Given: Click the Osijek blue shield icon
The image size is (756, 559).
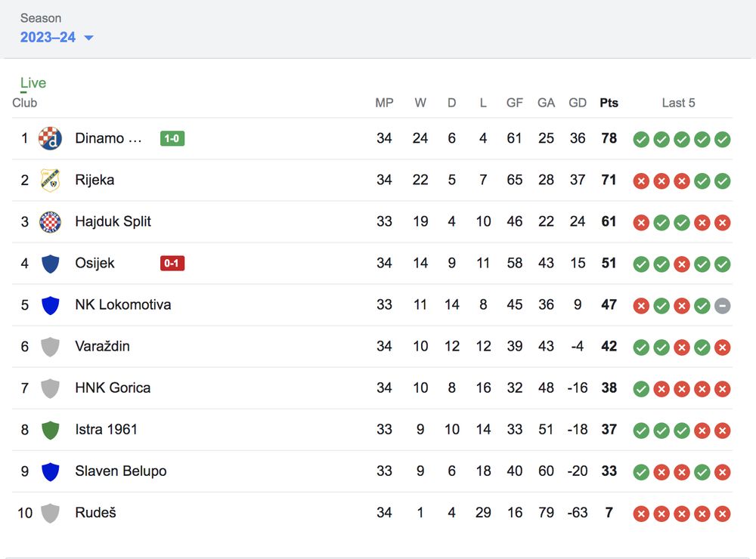Looking at the screenshot, I should pos(50,264).
